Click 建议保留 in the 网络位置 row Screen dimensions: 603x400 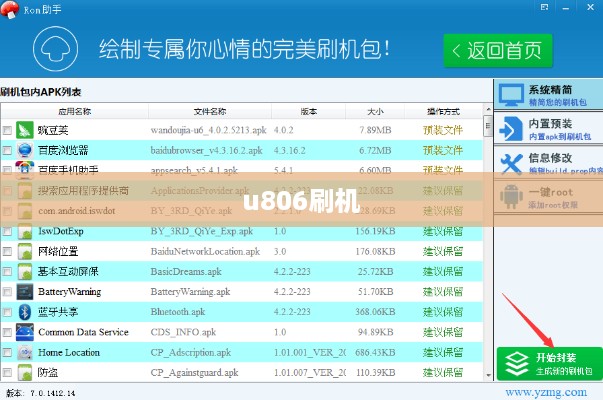(443, 252)
